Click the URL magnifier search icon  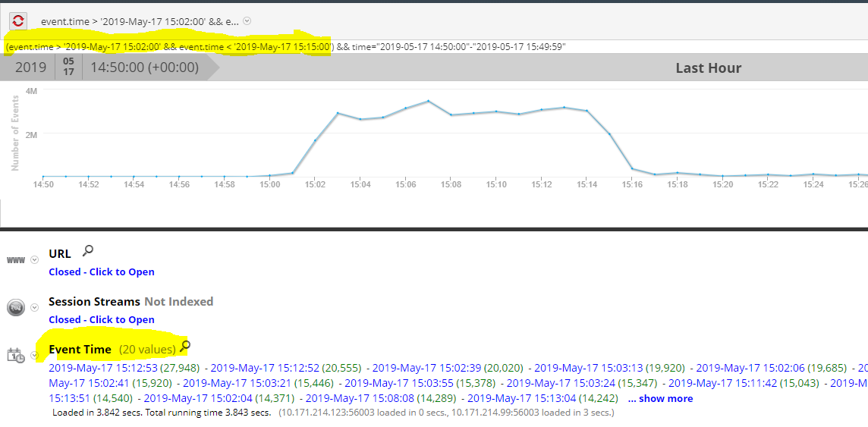87,251
